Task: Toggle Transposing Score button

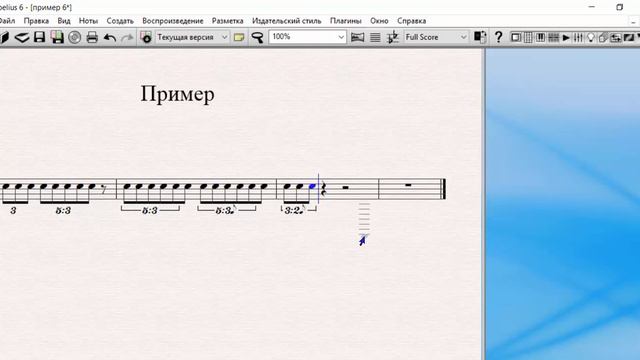Action: [393, 38]
